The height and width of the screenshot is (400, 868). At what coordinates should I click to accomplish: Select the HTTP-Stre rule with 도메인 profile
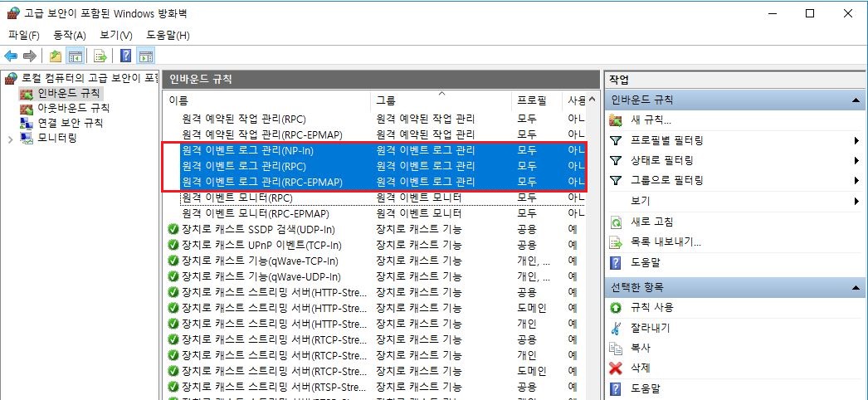coord(274,308)
